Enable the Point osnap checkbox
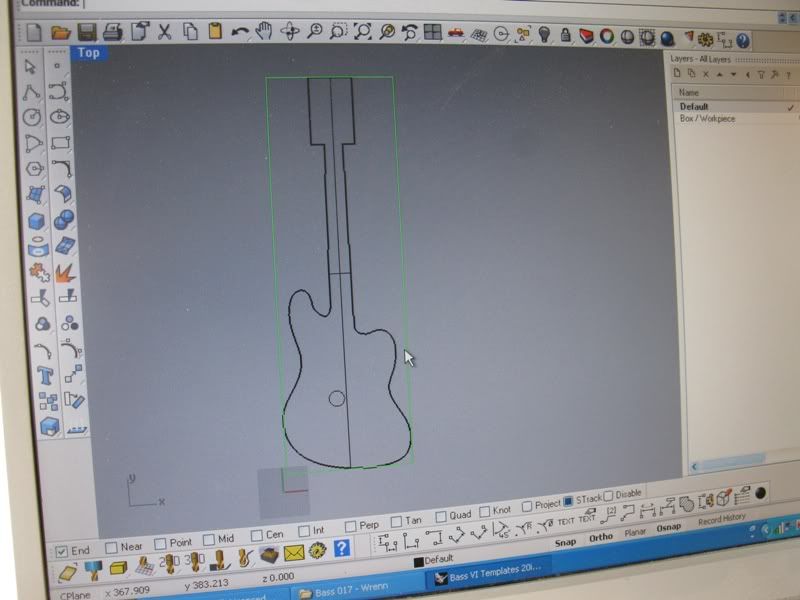 pos(160,543)
